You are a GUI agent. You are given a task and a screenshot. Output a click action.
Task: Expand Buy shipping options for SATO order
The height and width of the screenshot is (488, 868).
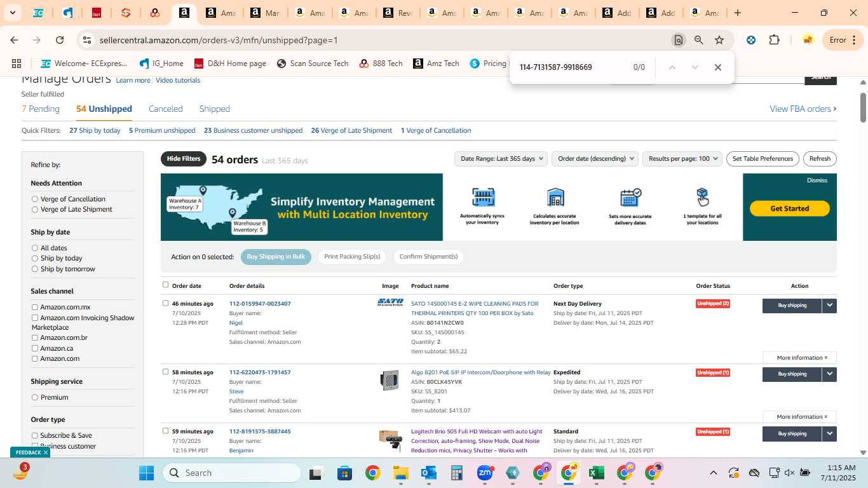coord(829,306)
